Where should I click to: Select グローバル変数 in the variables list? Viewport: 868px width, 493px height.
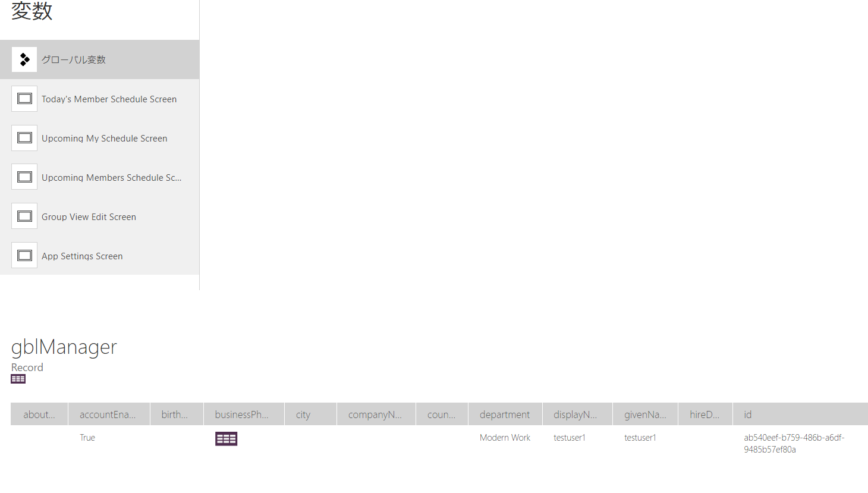click(100, 59)
